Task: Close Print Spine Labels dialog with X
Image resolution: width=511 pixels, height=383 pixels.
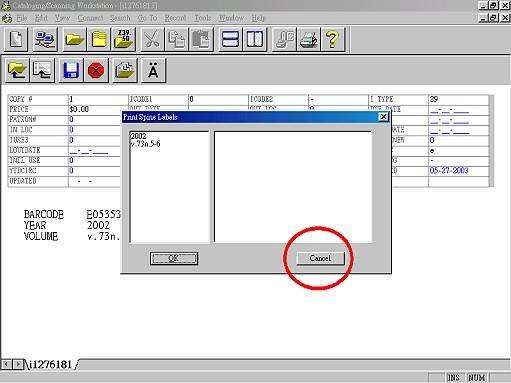Action: click(x=383, y=117)
